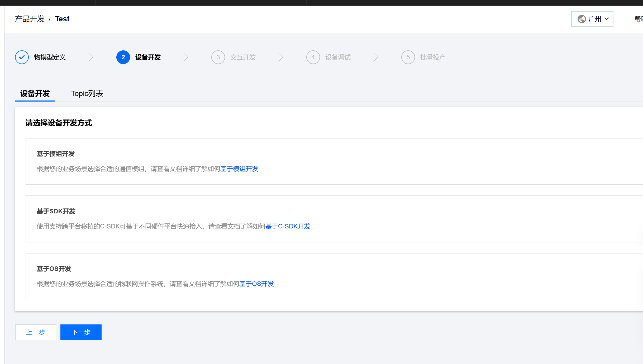643x364 pixels.
Task: Click the step 4 circle icon
Action: click(313, 57)
